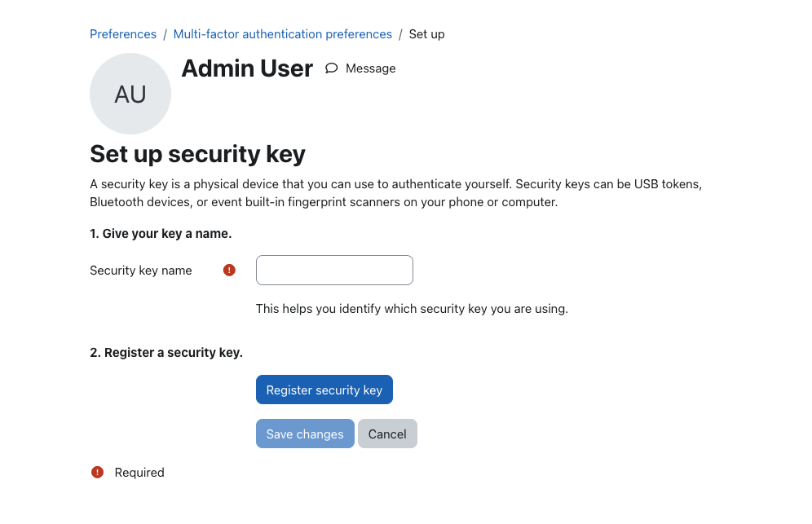The width and height of the screenshot is (812, 524).
Task: Click the Security key name label
Action: click(141, 271)
